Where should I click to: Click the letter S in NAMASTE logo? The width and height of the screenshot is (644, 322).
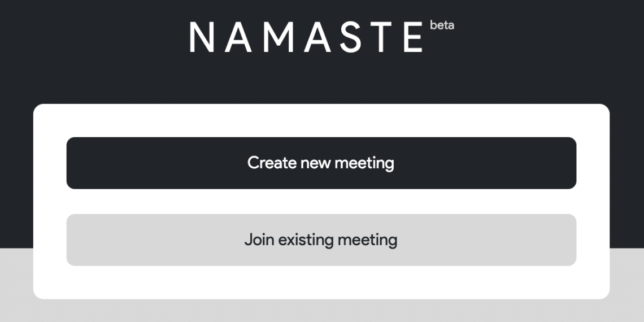[x=351, y=37]
